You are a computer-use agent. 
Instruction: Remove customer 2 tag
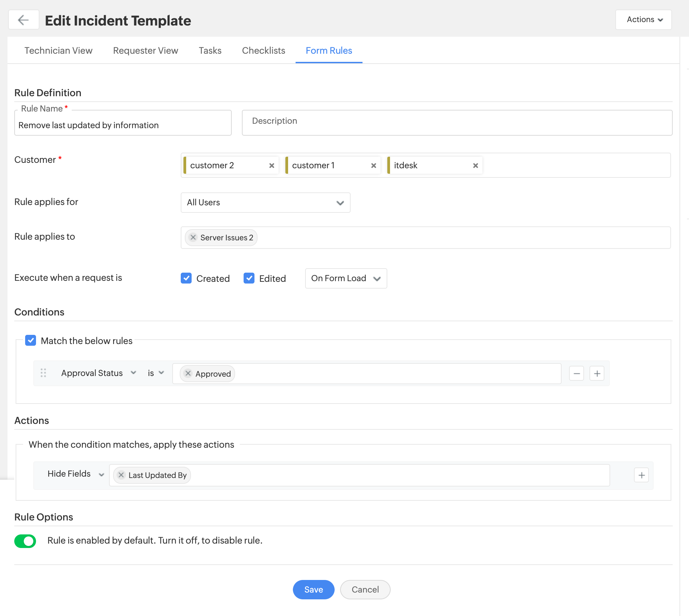point(271,166)
